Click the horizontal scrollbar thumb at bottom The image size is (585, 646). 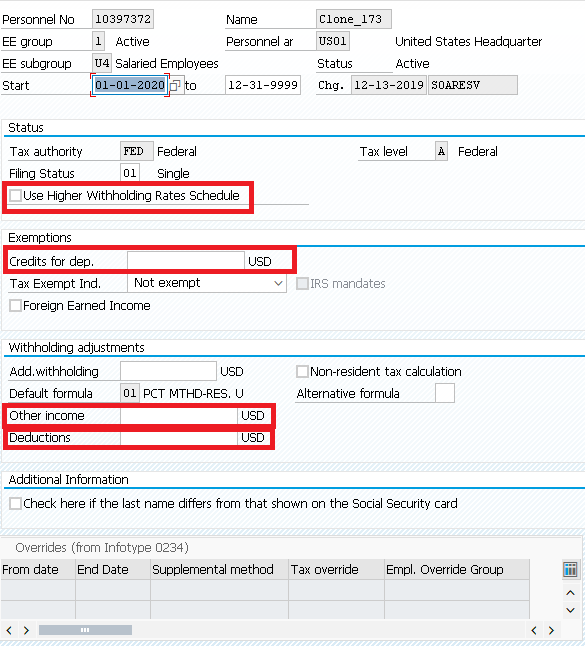point(85,630)
